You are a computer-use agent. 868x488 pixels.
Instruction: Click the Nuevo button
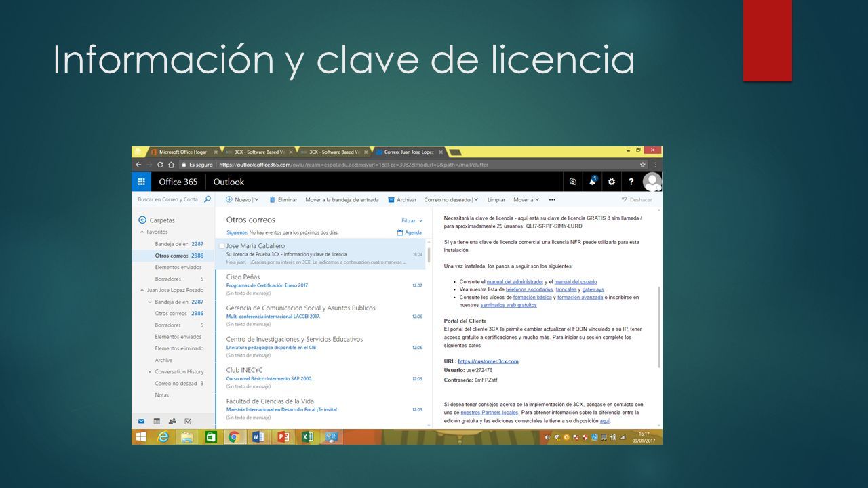pyautogui.click(x=239, y=199)
